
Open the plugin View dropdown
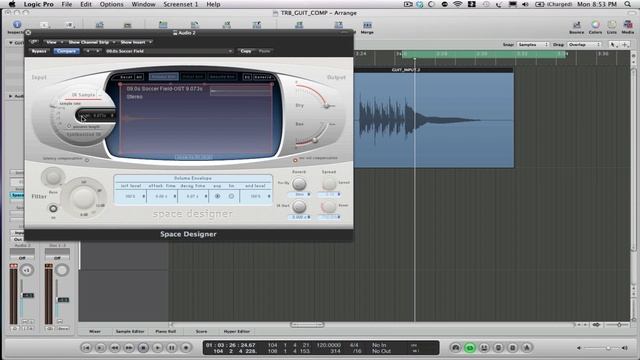click(53, 42)
